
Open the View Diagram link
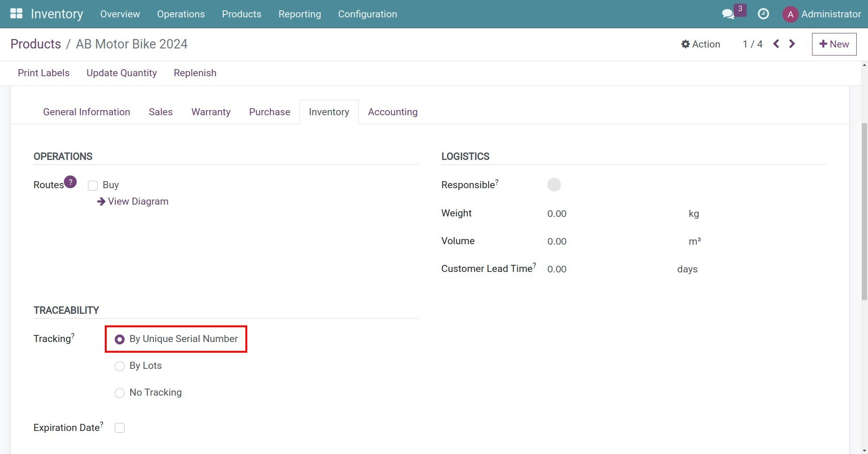point(133,201)
